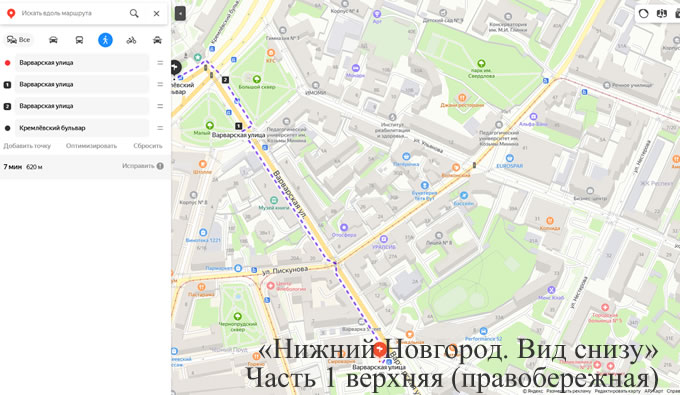Viewport: 680px width, 395px height.
Task: Choose the taxi route mode icon
Action: tap(157, 40)
